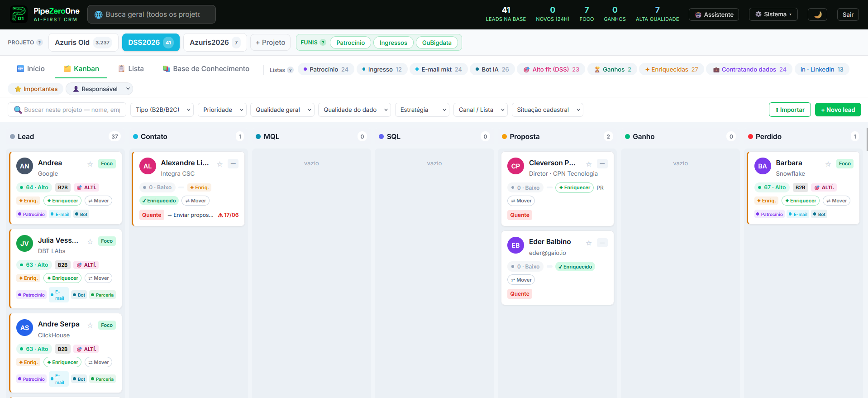
Task: Click the EB avatar on Eder Balbino
Action: (515, 245)
